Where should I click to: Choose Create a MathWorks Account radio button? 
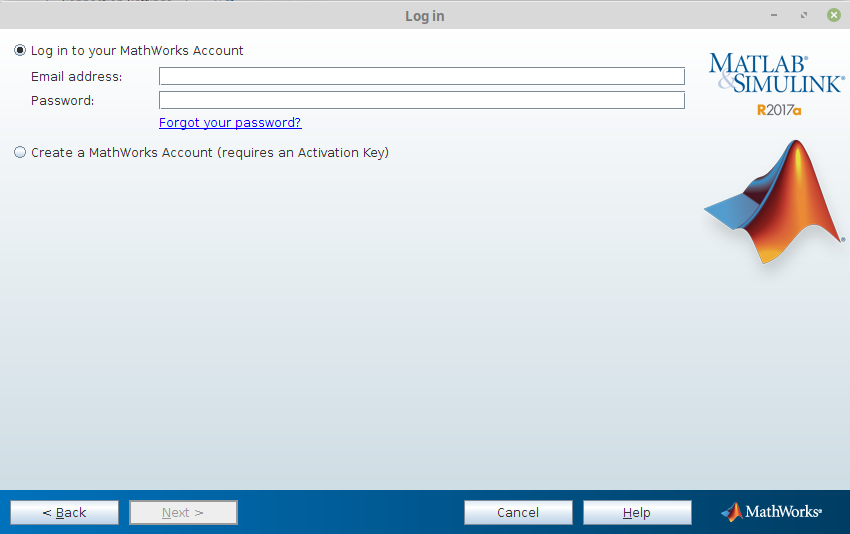pyautogui.click(x=20, y=153)
